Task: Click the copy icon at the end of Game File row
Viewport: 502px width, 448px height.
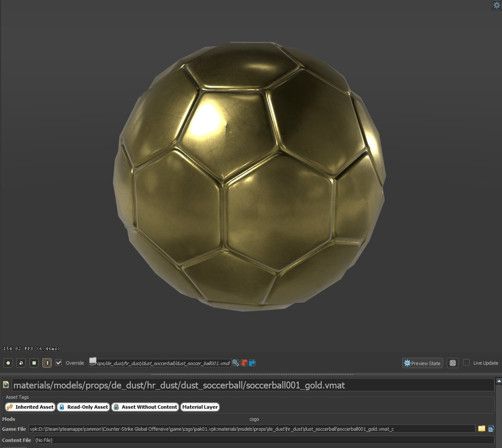Action: tap(492, 429)
